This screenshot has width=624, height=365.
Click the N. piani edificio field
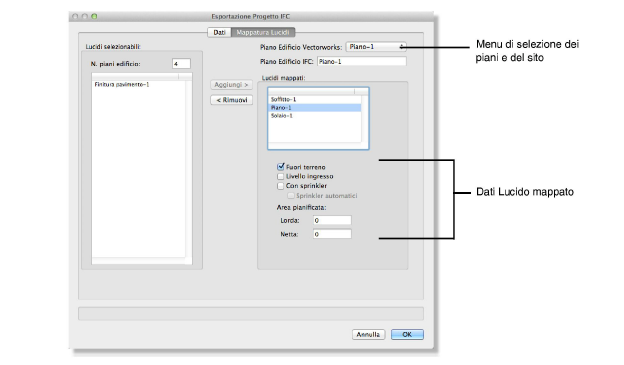pyautogui.click(x=181, y=64)
